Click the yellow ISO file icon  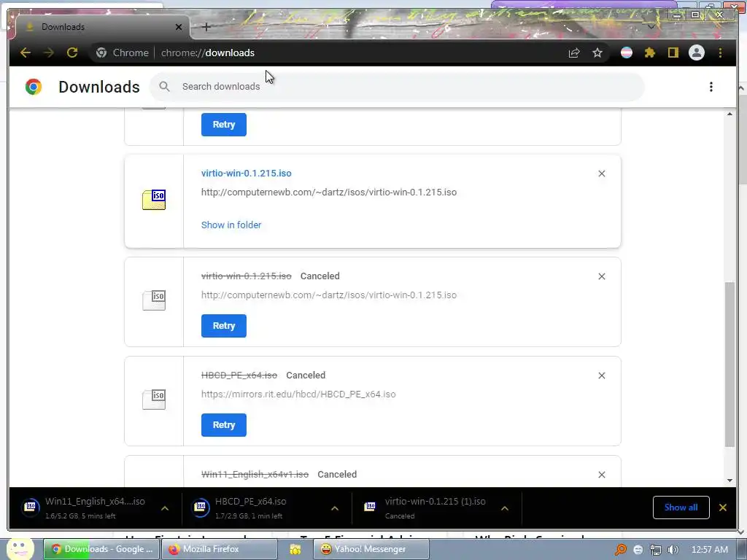pos(154,200)
